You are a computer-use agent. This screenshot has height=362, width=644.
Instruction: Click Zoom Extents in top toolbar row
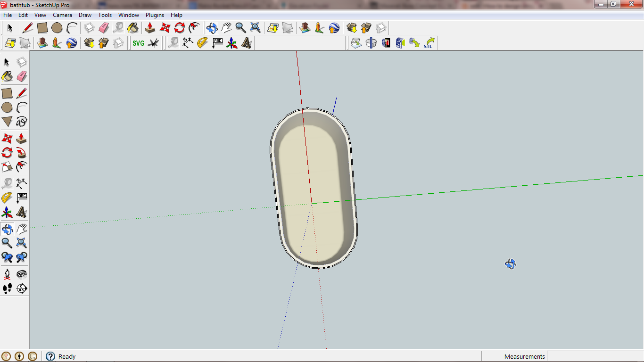coord(255,27)
